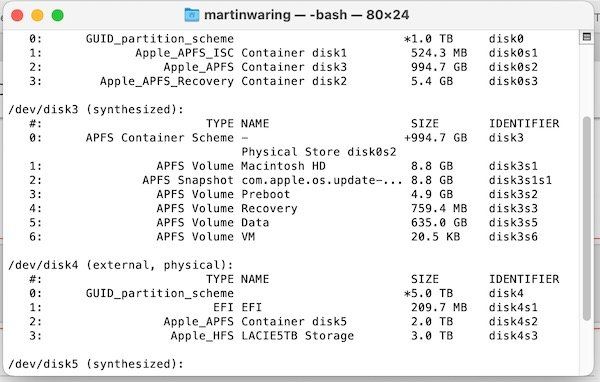Image resolution: width=600 pixels, height=382 pixels.
Task: Click the size value '4.9 GB'
Action: [x=432, y=194]
